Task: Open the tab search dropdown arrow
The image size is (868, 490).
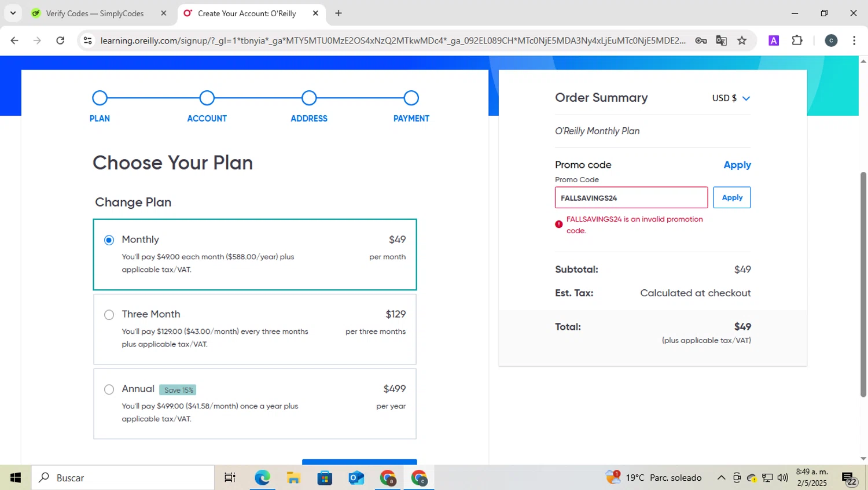Action: 13,13
